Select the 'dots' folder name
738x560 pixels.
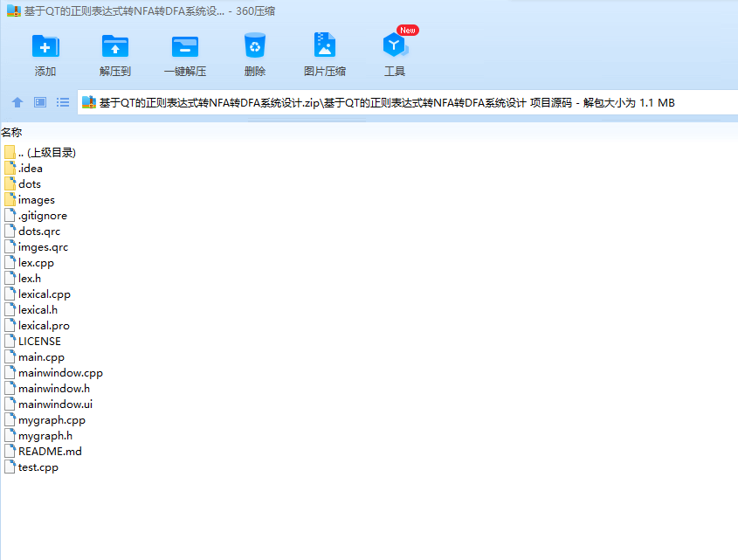tap(30, 183)
